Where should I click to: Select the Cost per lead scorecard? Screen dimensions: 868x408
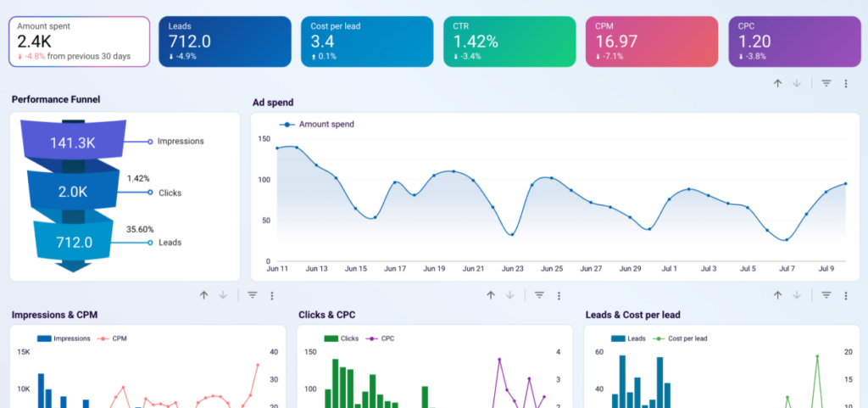pos(367,42)
